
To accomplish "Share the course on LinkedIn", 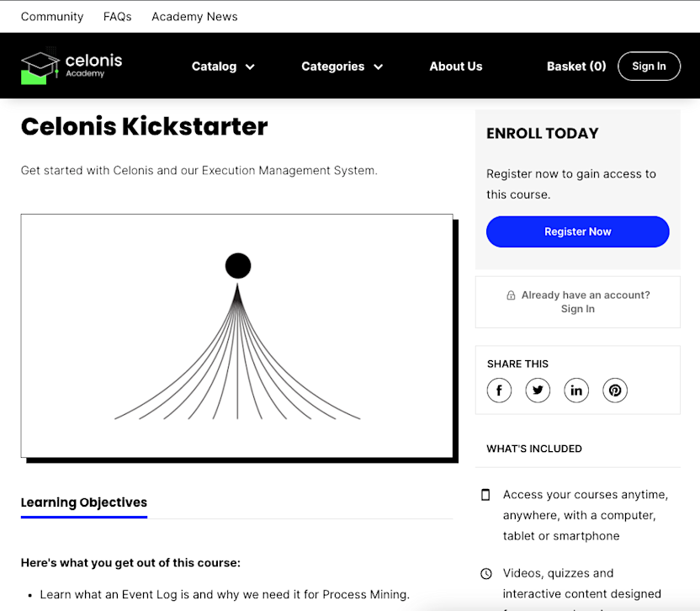I will click(576, 390).
